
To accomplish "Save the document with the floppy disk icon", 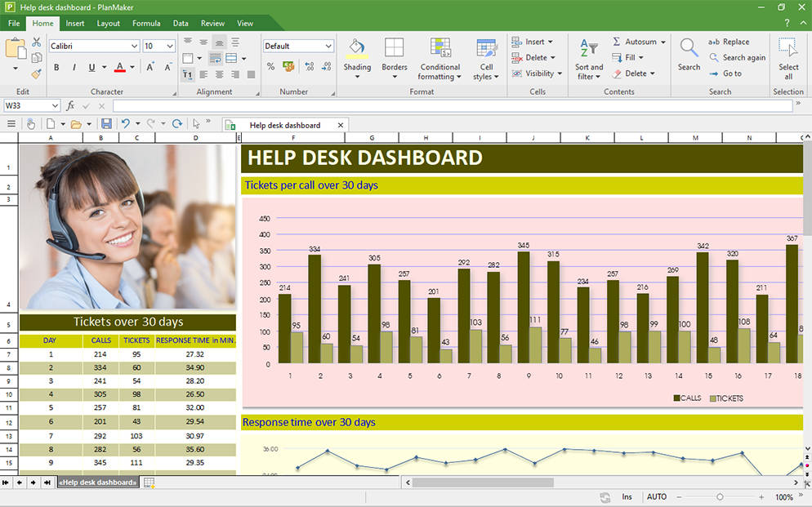I will coord(106,124).
